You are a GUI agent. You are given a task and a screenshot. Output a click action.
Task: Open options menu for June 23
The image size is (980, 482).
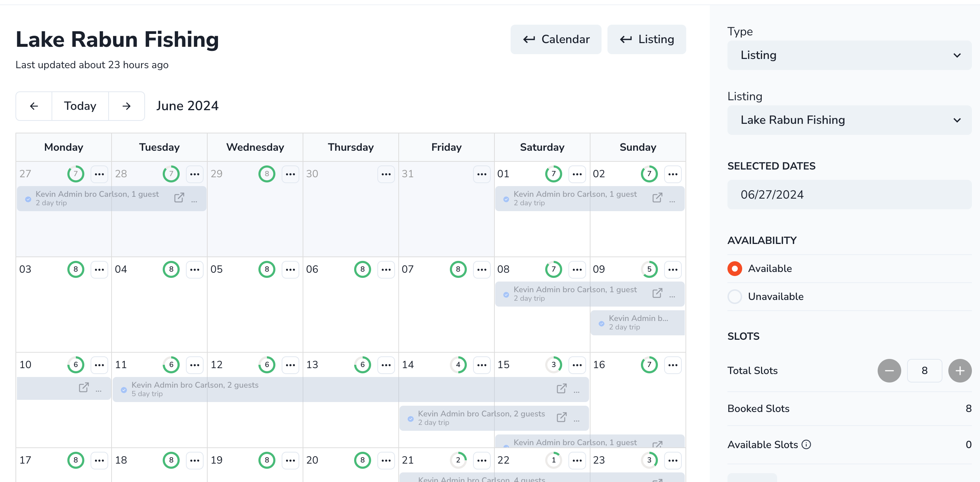pos(673,460)
